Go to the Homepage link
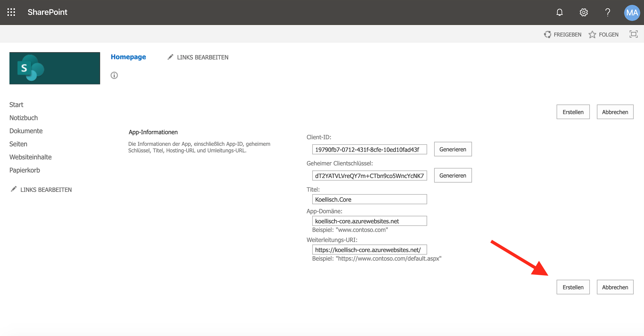This screenshot has width=644, height=336. click(x=128, y=57)
